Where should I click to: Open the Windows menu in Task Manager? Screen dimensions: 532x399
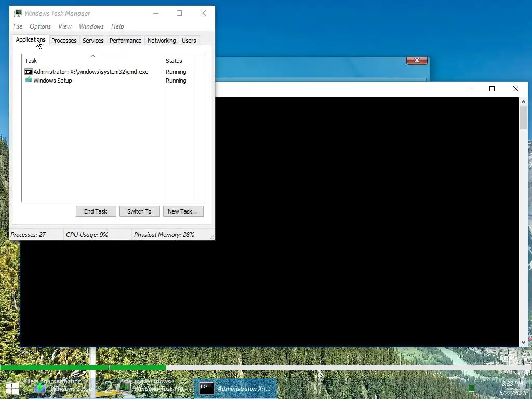click(x=91, y=26)
